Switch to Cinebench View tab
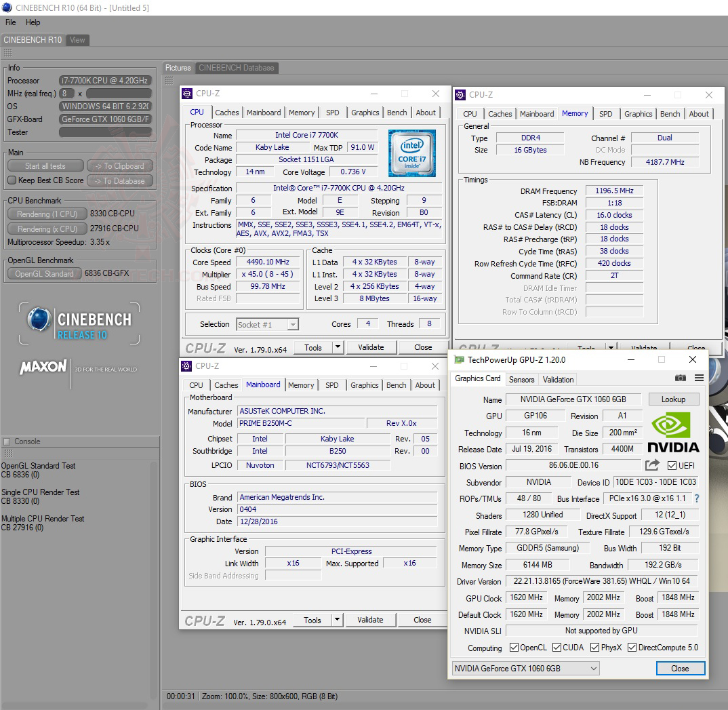This screenshot has width=728, height=710. [77, 40]
